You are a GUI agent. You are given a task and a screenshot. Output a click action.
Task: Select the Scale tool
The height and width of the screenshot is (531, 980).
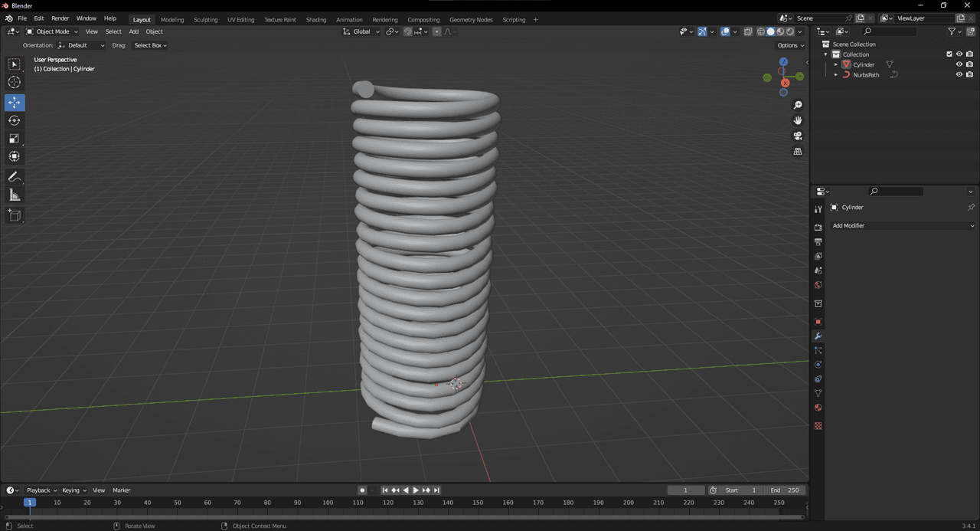pos(15,139)
